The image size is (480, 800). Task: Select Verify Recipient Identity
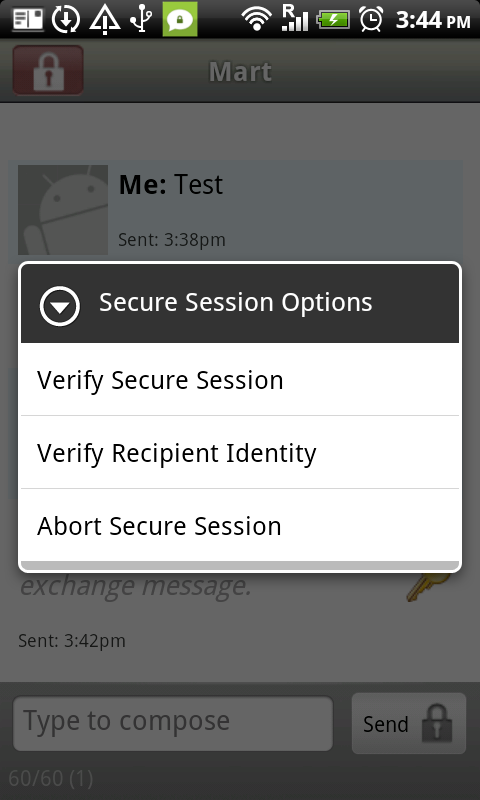240,453
